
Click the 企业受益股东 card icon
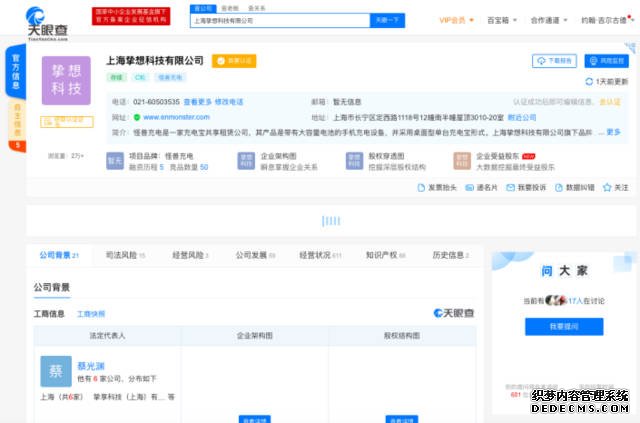462,161
